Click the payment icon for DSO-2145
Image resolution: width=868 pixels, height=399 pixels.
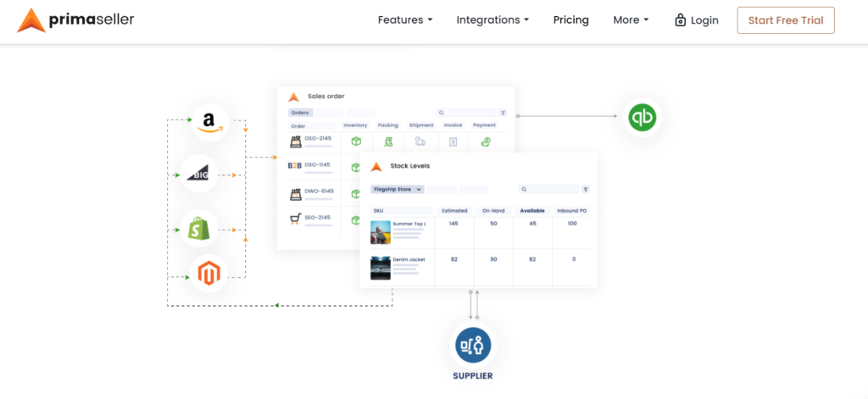[486, 141]
